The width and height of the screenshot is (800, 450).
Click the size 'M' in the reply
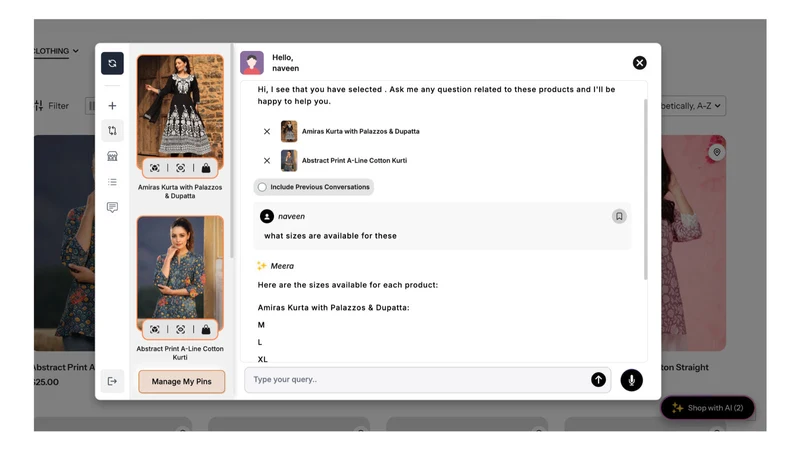click(261, 325)
